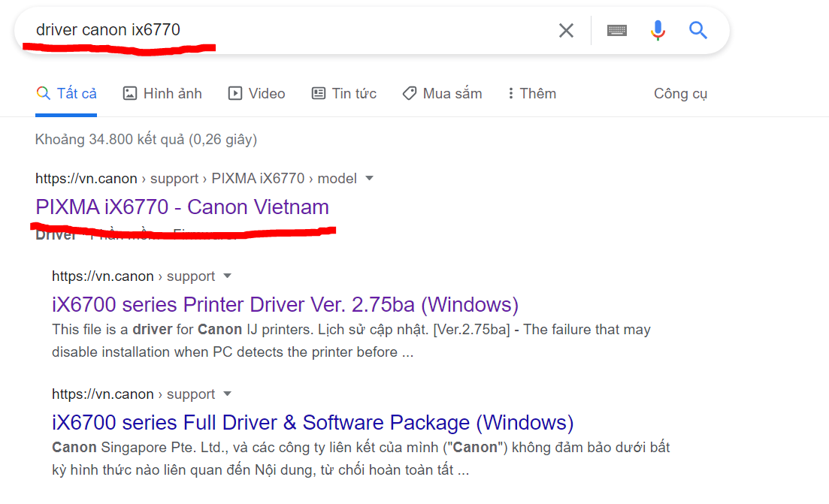
Task: Open iX6700 Full Driver & Software Package link
Action: click(313, 422)
